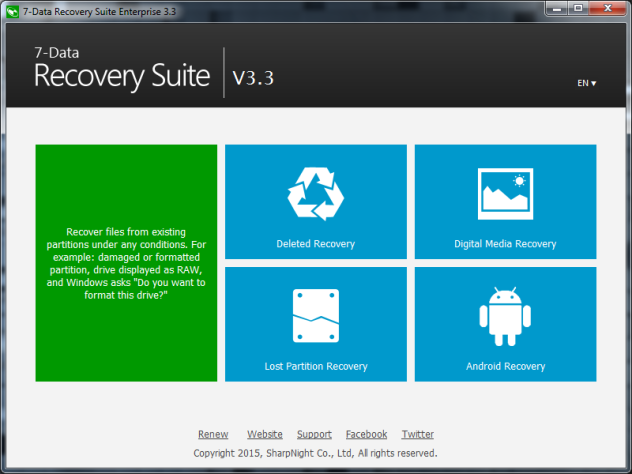Click the app icon in the title bar
Viewport: 632px width, 474px height.
12,11
